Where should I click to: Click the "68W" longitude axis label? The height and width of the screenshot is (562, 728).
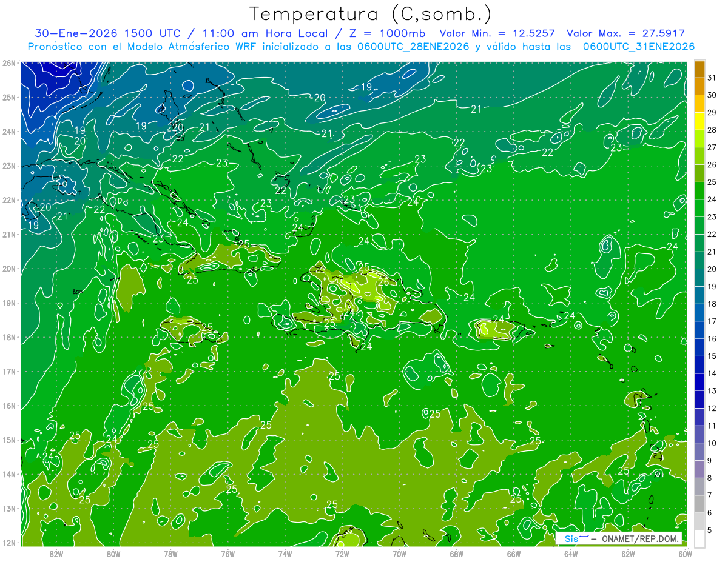pos(457,554)
